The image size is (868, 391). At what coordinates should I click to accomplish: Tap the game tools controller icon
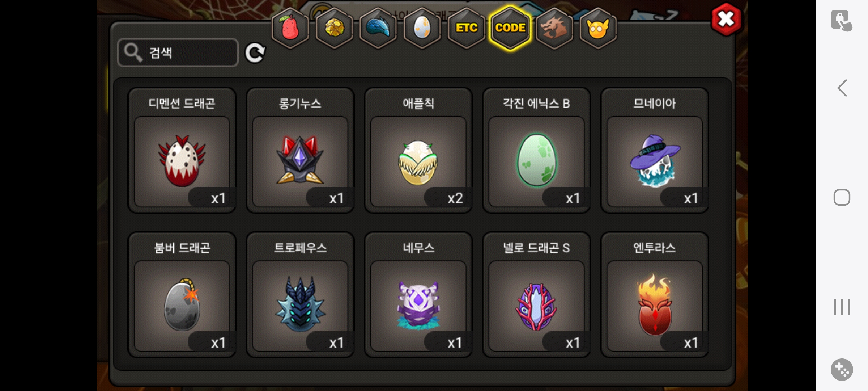pos(842,370)
